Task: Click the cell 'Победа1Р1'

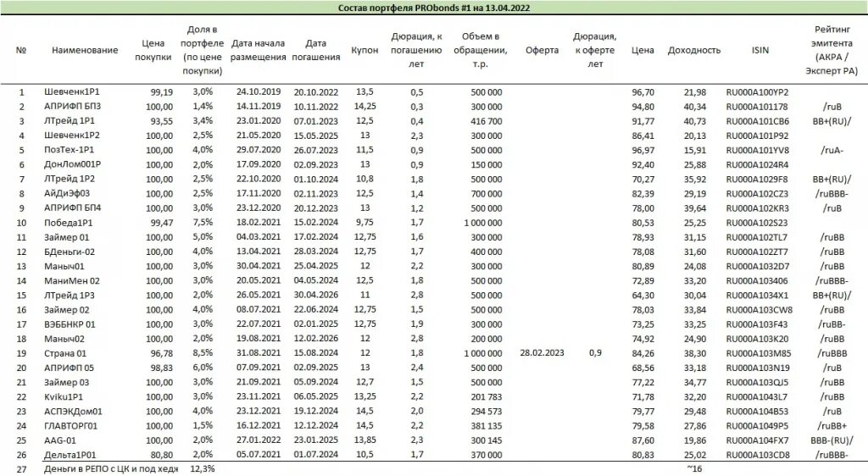Action: pos(69,223)
